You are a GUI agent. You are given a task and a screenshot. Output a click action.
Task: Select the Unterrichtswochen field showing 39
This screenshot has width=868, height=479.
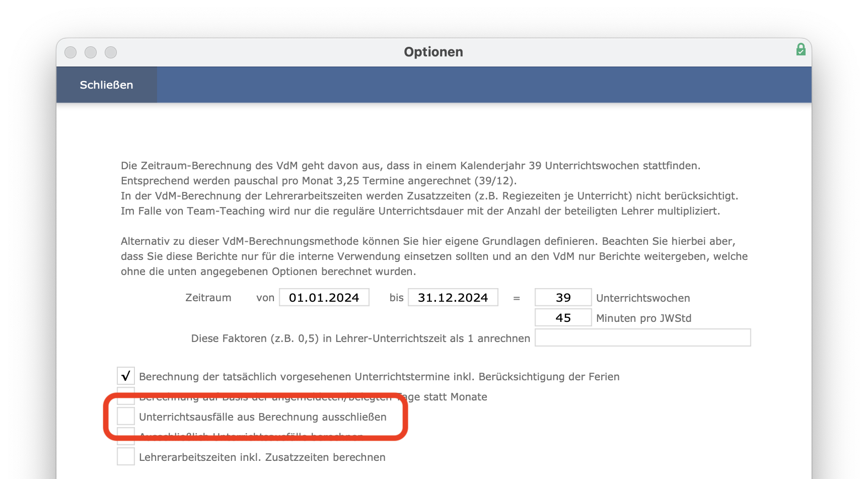563,297
